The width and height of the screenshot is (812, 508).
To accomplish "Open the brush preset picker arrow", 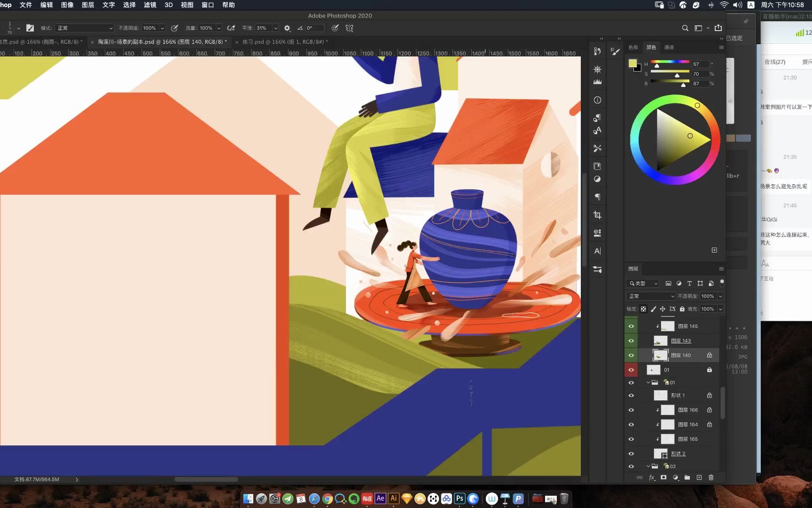I will 18,28.
